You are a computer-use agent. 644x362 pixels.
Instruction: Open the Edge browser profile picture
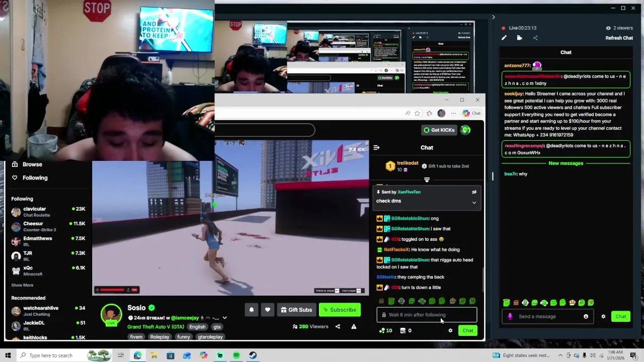[441, 114]
